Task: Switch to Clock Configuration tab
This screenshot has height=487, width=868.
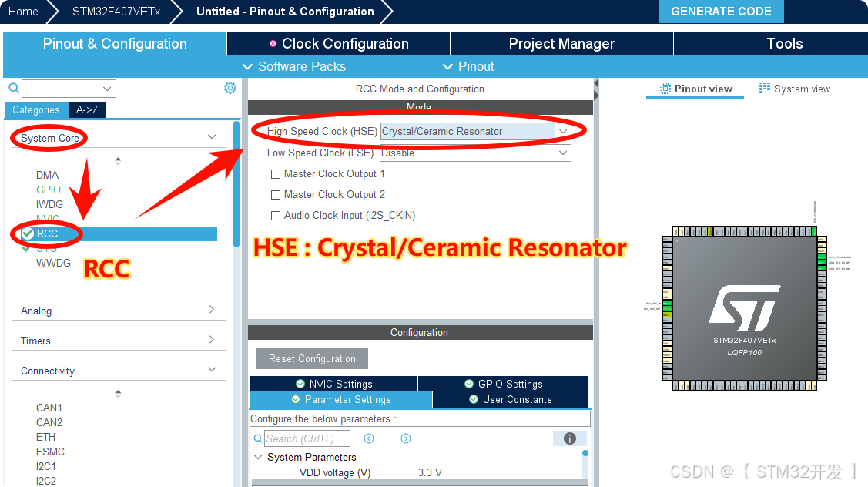Action: (x=339, y=43)
